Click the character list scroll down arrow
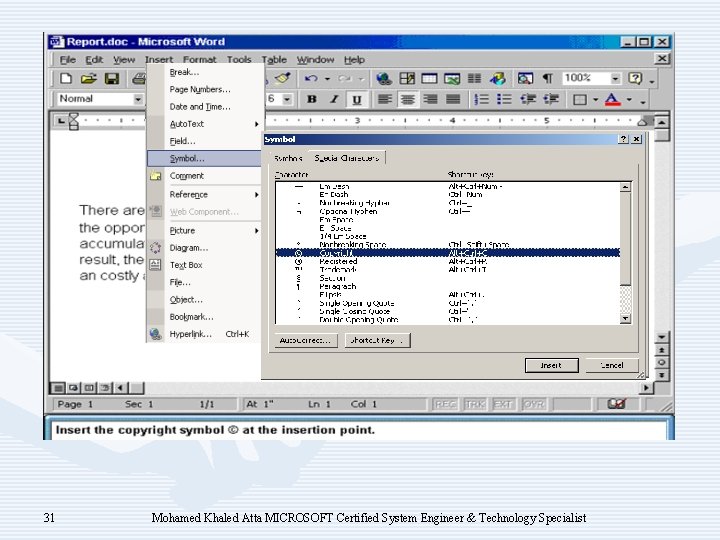720x540 pixels. [x=625, y=319]
